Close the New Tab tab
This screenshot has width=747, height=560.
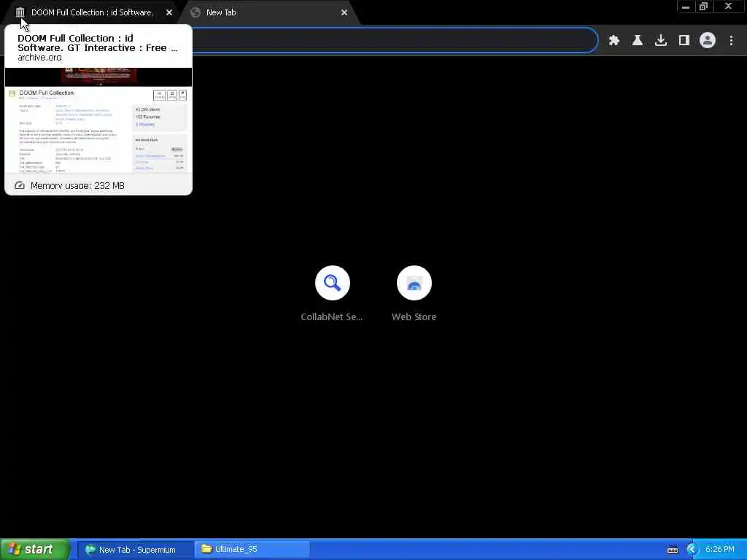point(344,12)
